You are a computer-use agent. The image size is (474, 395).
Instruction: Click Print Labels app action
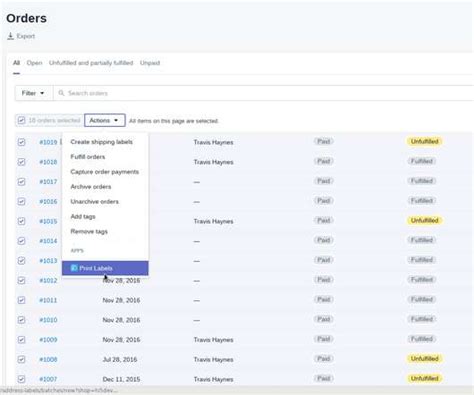coord(105,268)
